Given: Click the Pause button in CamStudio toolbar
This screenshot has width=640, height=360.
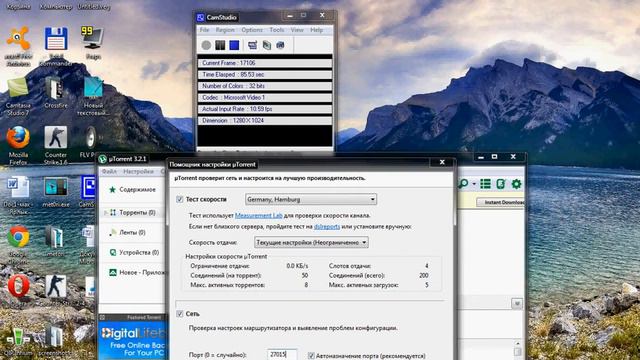Looking at the screenshot, I should click(x=220, y=45).
